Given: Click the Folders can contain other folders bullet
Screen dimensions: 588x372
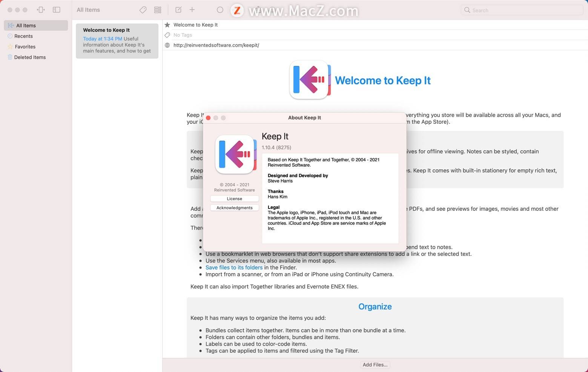Looking at the screenshot, I should point(273,337).
